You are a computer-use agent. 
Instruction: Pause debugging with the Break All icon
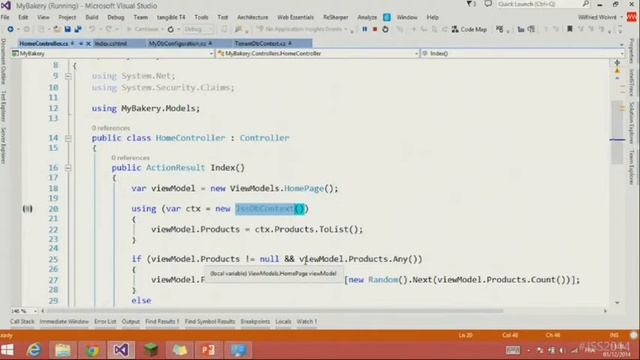pyautogui.click(x=364, y=29)
